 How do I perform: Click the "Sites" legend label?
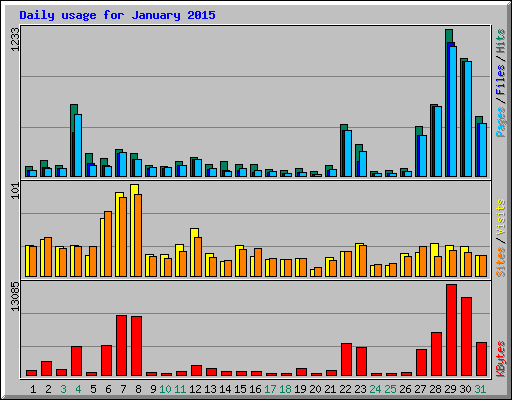pyautogui.click(x=500, y=262)
